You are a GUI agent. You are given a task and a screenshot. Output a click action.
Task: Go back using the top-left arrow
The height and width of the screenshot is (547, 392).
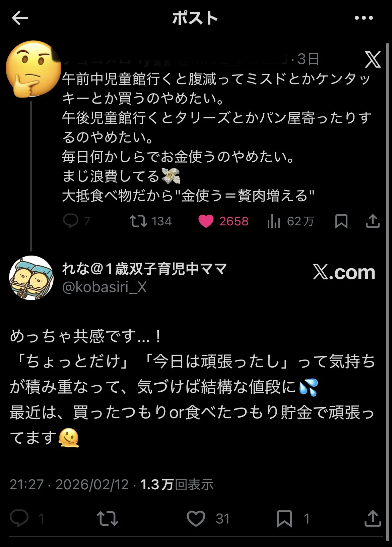click(20, 18)
